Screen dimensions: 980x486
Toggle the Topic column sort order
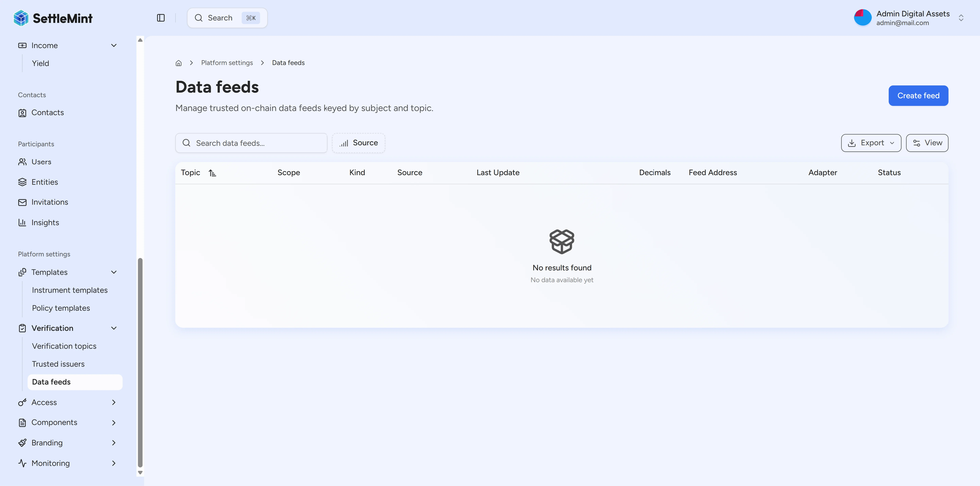coord(213,172)
